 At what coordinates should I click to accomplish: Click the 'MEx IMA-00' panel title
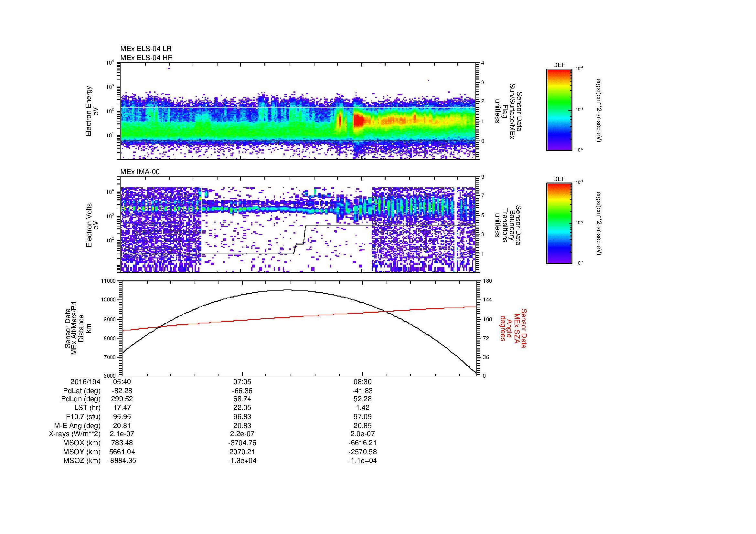(140, 172)
